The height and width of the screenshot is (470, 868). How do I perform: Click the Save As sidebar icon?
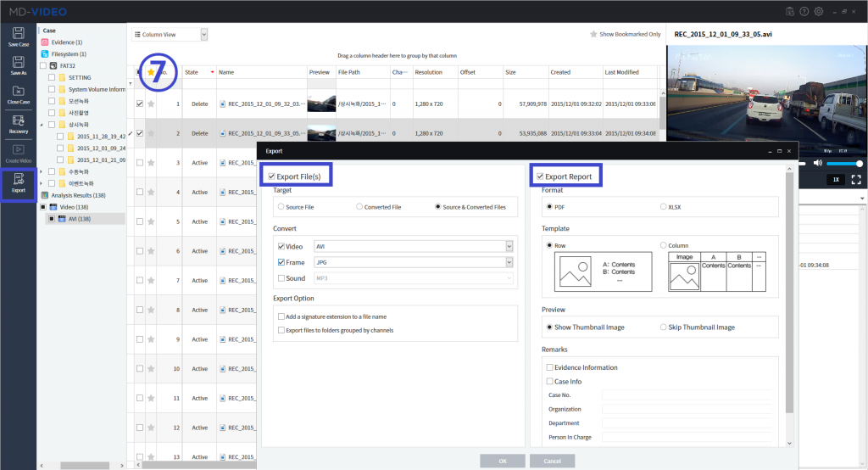[x=19, y=64]
